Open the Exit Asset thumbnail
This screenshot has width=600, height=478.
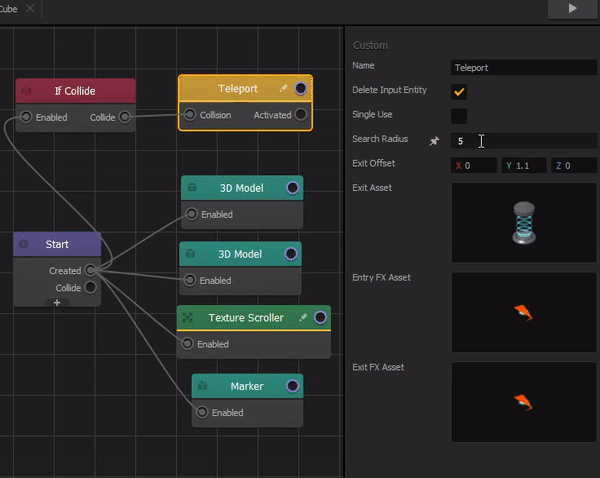524,222
